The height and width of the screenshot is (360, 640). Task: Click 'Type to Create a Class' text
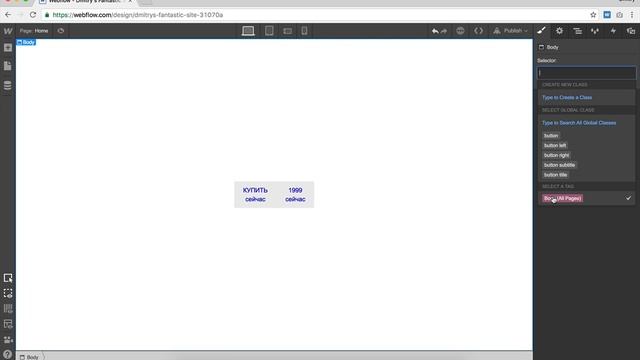point(567,98)
